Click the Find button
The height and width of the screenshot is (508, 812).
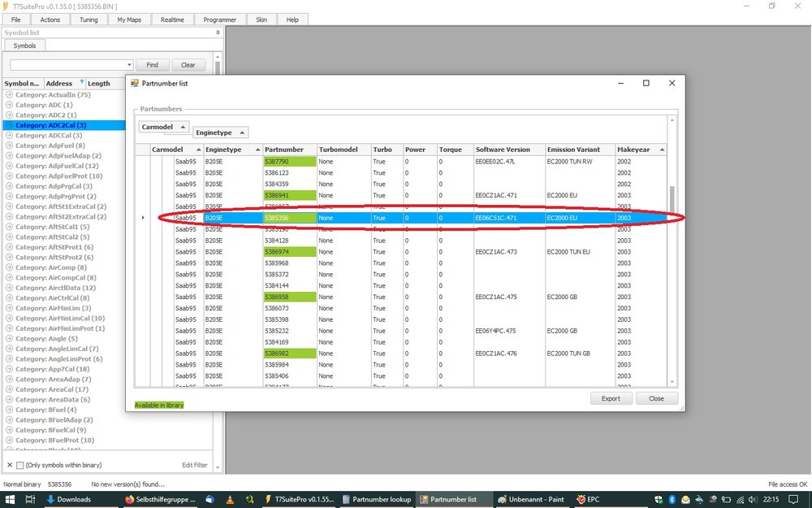point(153,65)
